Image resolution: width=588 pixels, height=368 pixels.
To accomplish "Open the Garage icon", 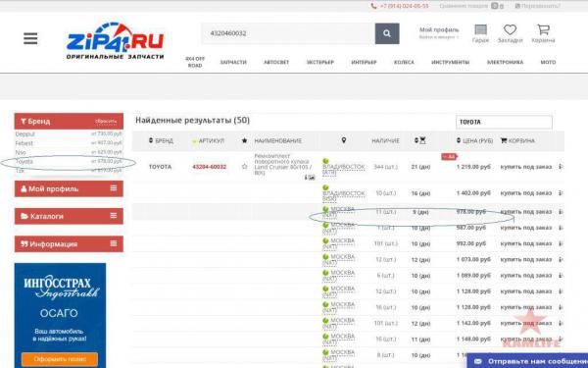I will click(480, 33).
